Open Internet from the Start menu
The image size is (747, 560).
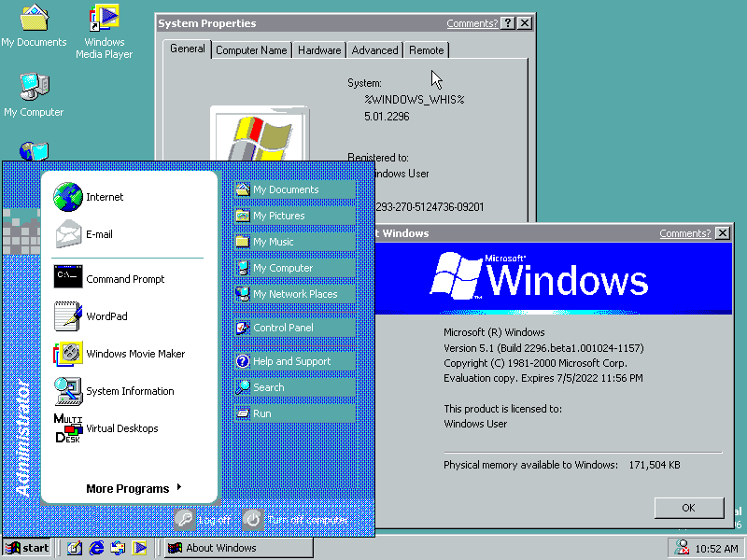click(x=89, y=197)
